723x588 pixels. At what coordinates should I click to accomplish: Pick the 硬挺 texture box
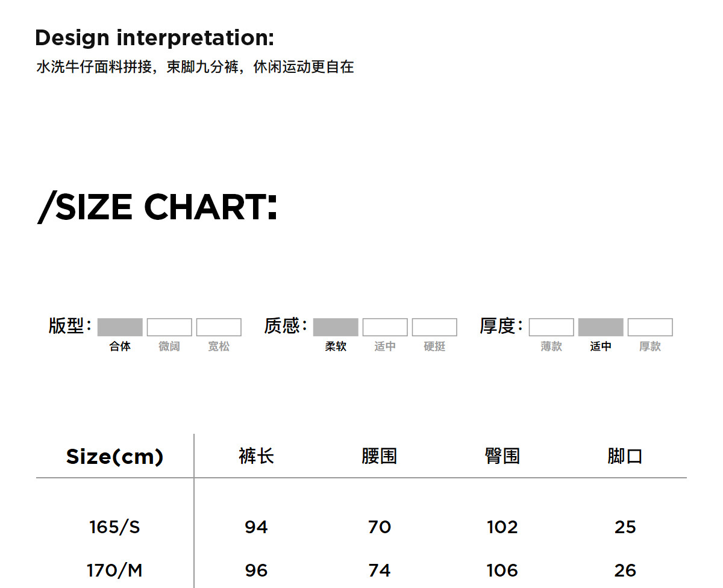[434, 327]
